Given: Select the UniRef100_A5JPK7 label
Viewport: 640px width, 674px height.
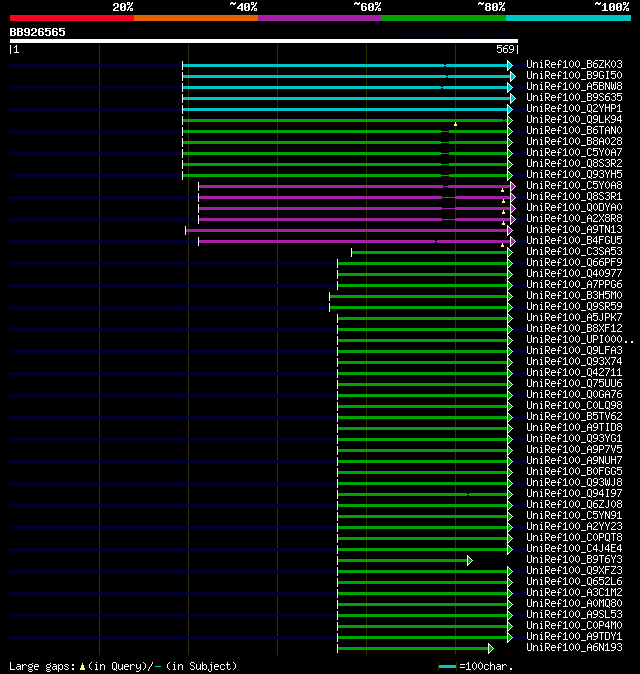Looking at the screenshot, I should pos(574,318).
